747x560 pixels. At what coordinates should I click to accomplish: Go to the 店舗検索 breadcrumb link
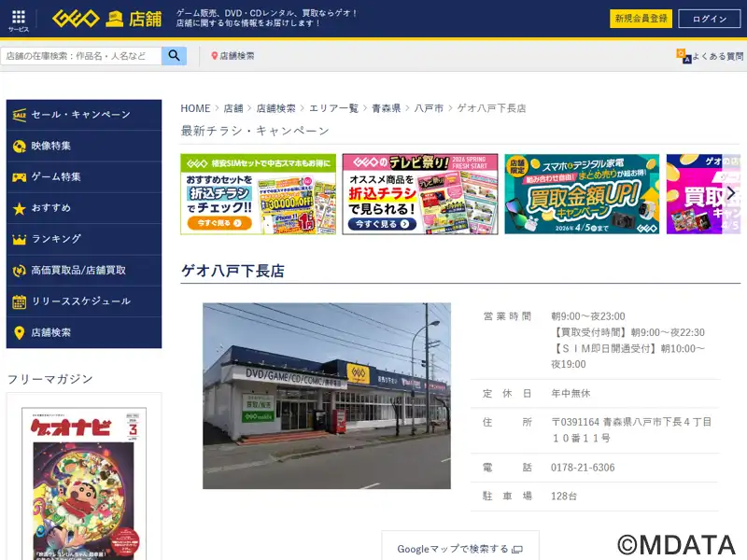[x=275, y=108]
